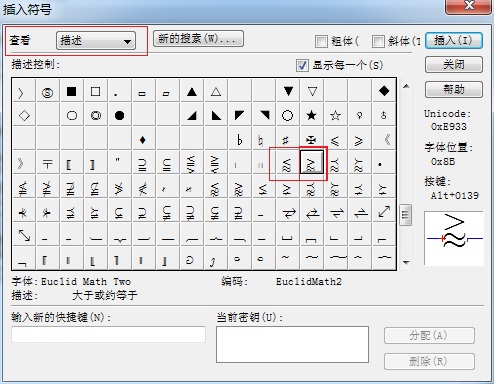This screenshot has height=384, width=494.
Task: Choose the hollow white square symbol
Action: point(95,91)
